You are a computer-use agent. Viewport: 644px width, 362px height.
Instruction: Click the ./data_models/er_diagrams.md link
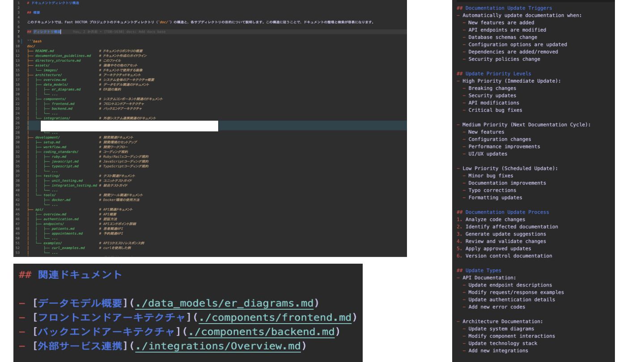pos(225,303)
